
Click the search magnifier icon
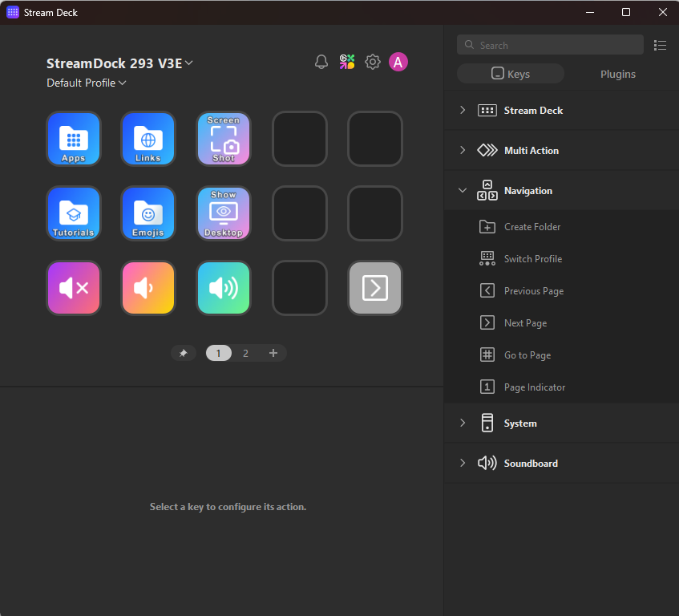click(x=469, y=45)
